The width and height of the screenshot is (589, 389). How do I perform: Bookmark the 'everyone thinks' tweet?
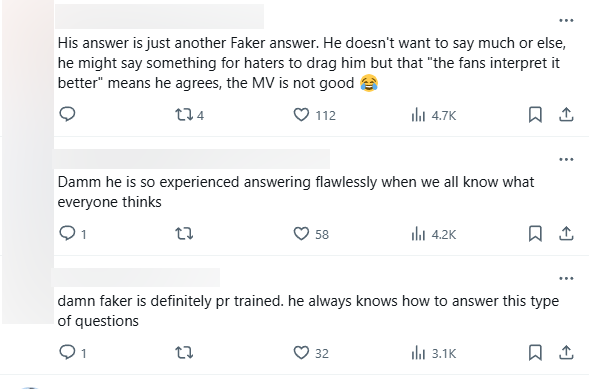click(x=535, y=234)
